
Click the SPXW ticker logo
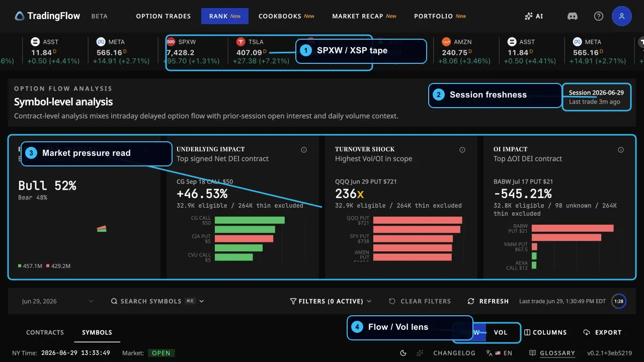coord(171,42)
